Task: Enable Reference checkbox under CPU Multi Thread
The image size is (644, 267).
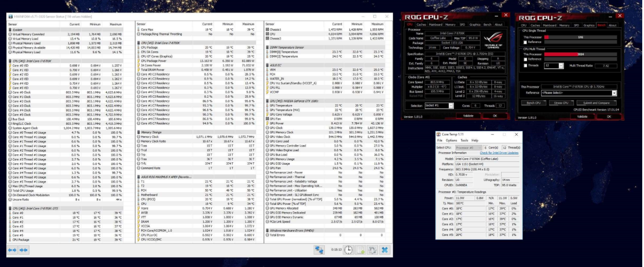Action: tap(525, 59)
